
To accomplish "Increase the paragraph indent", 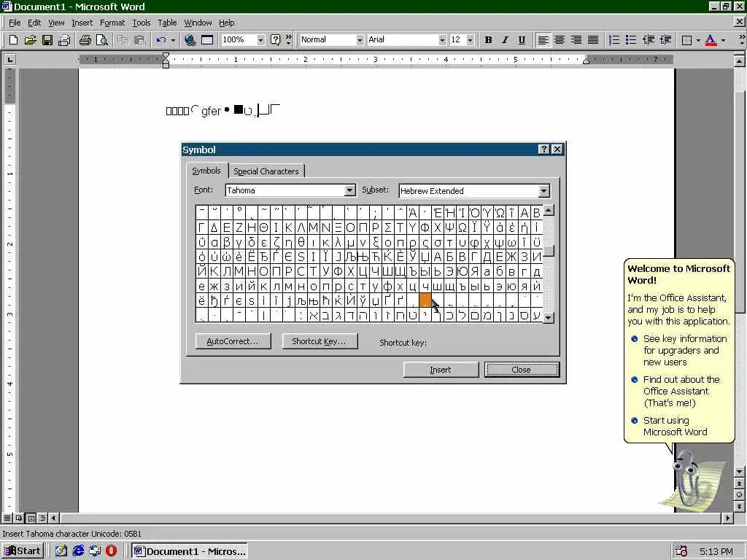I will [665, 40].
